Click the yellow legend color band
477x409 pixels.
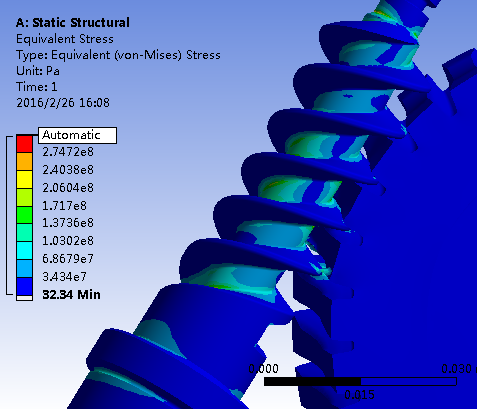(x=24, y=179)
